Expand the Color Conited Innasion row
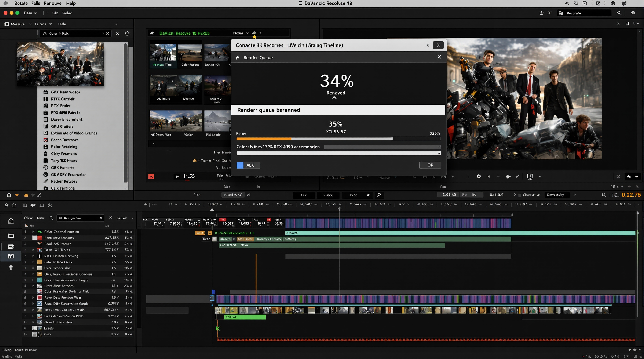Image resolution: width=644 pixels, height=359 pixels. [x=33, y=232]
